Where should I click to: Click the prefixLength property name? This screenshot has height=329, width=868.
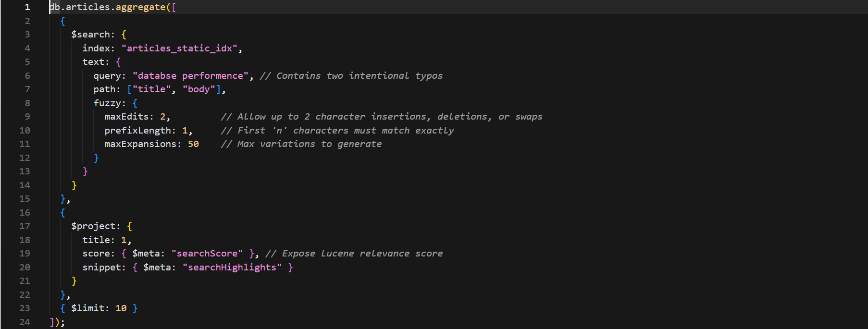(x=137, y=131)
